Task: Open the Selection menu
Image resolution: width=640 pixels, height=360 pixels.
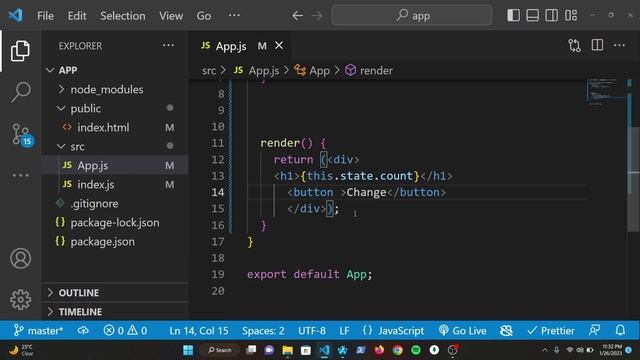Action: tap(123, 16)
